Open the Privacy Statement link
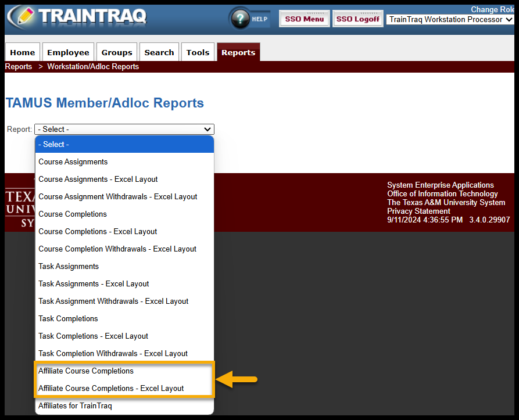This screenshot has width=519, height=420. [x=418, y=211]
